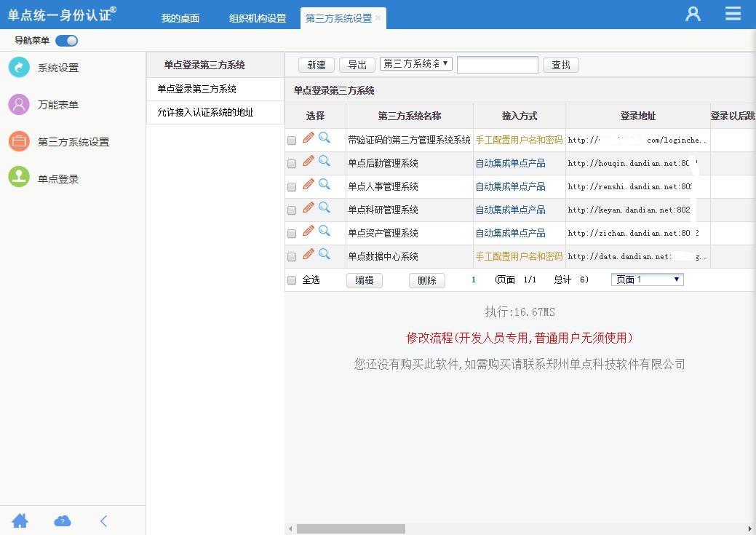Tick the 全选 select-all checkbox
Image resolution: width=756 pixels, height=535 pixels.
tap(292, 280)
